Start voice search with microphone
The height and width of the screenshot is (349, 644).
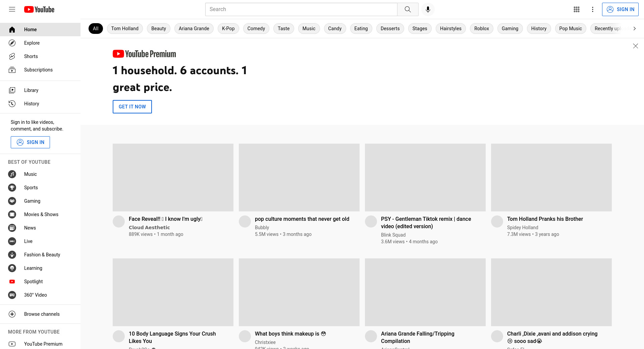pos(428,9)
